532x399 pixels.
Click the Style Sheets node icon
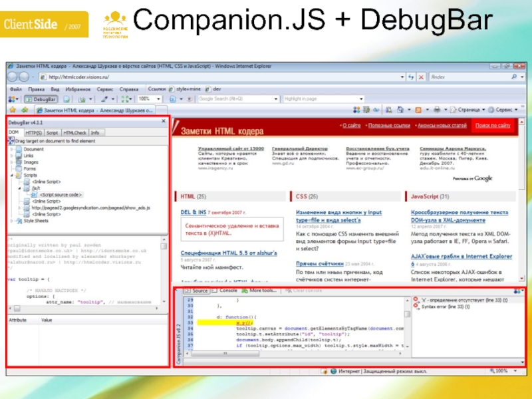click(19, 221)
